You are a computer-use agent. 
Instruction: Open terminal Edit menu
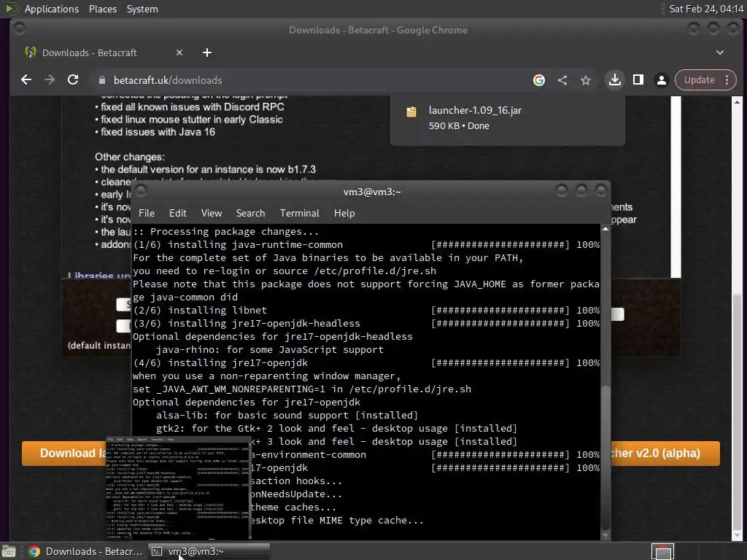pyautogui.click(x=178, y=214)
